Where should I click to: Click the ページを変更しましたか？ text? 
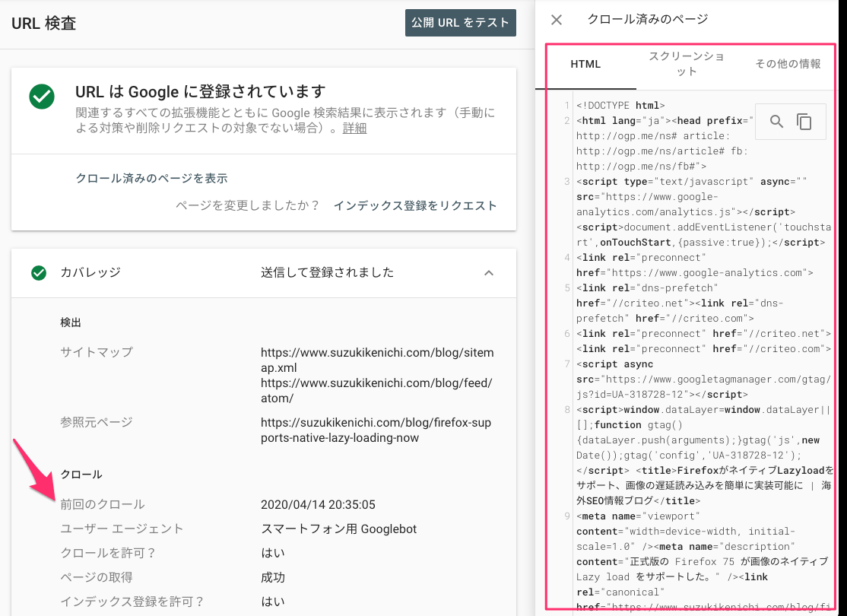point(248,205)
